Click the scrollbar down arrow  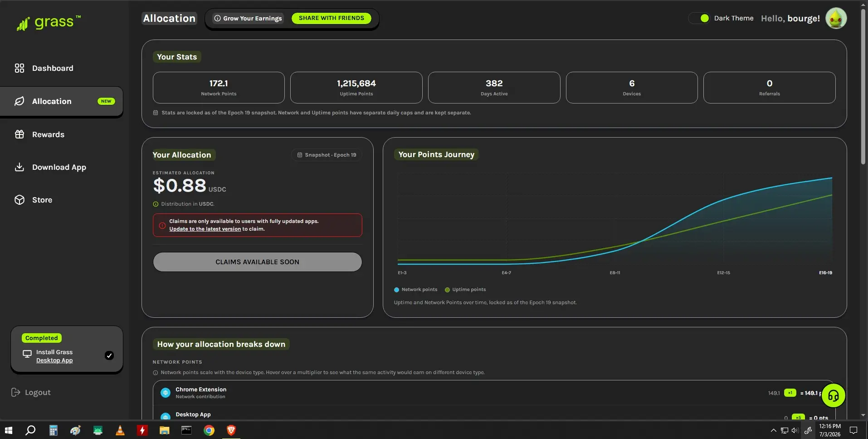(x=863, y=415)
